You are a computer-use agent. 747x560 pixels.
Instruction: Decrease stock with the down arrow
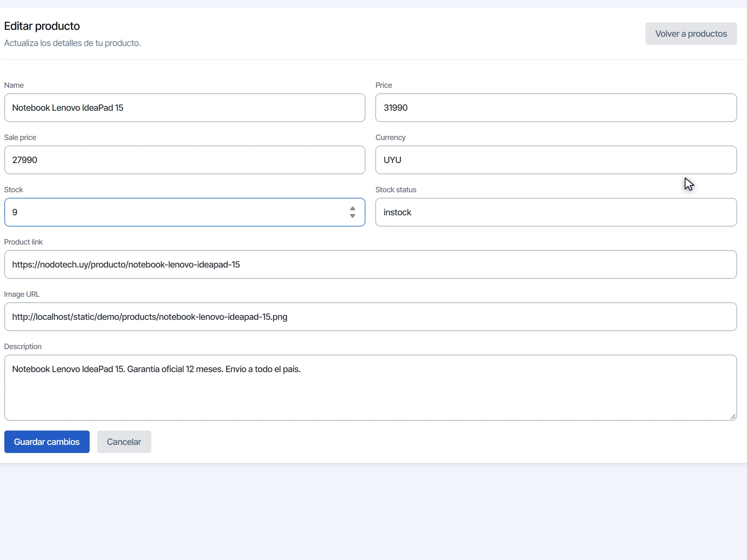pyautogui.click(x=352, y=216)
